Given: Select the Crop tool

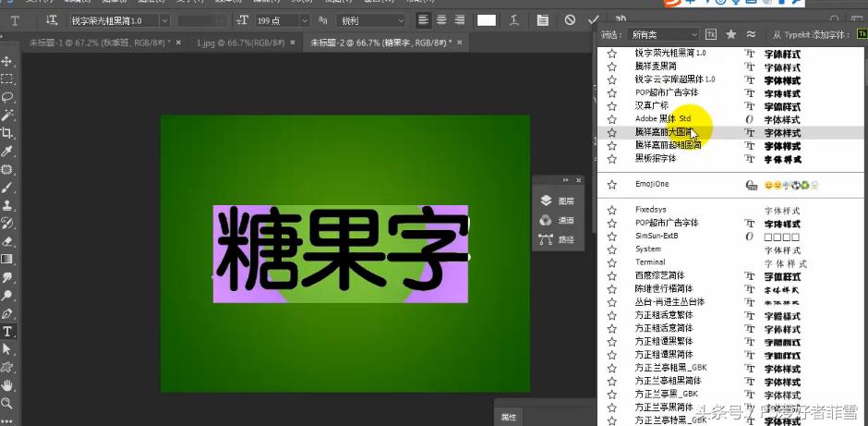Looking at the screenshot, I should pos(7,133).
